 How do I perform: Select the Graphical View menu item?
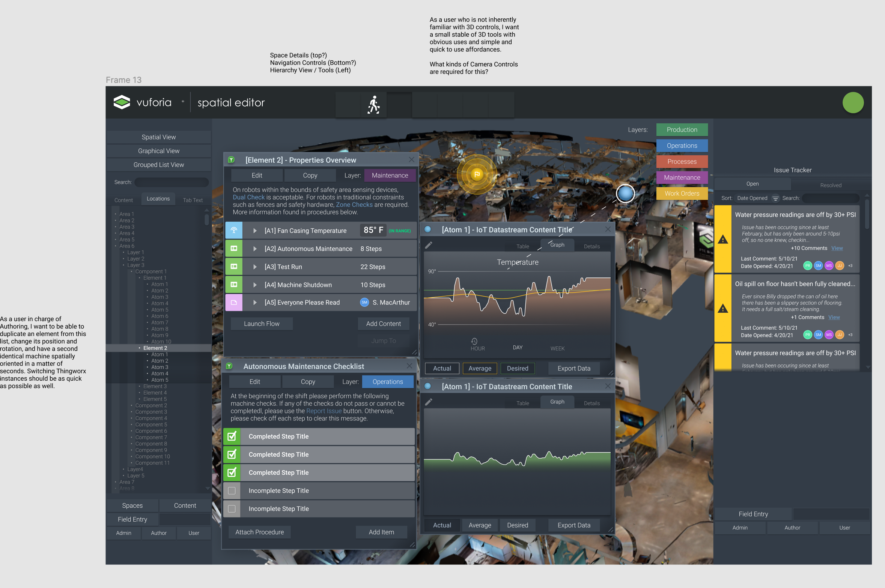159,151
